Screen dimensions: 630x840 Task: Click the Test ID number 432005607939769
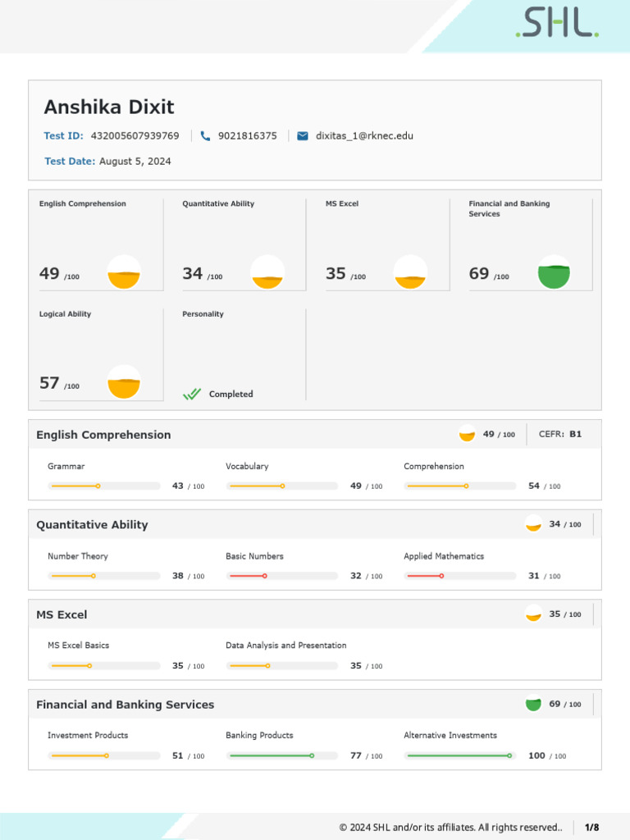[135, 136]
